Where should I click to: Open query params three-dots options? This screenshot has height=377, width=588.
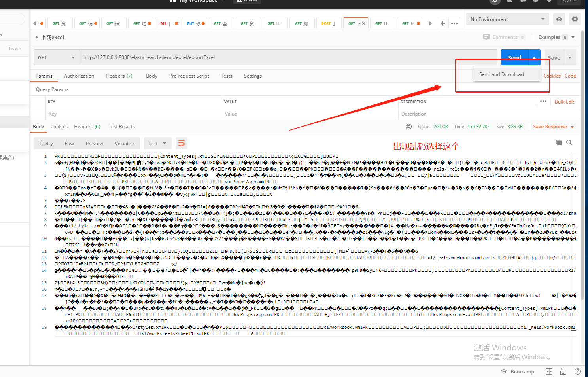[x=543, y=102]
